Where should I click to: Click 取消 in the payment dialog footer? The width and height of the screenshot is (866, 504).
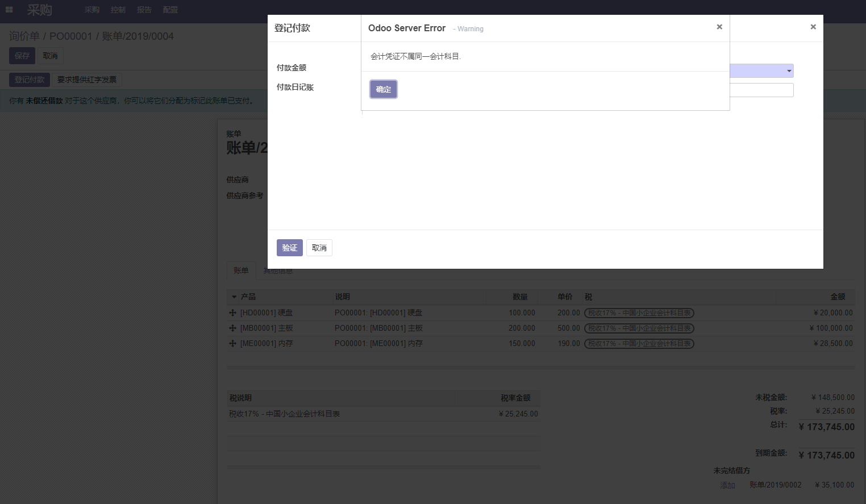coord(319,248)
